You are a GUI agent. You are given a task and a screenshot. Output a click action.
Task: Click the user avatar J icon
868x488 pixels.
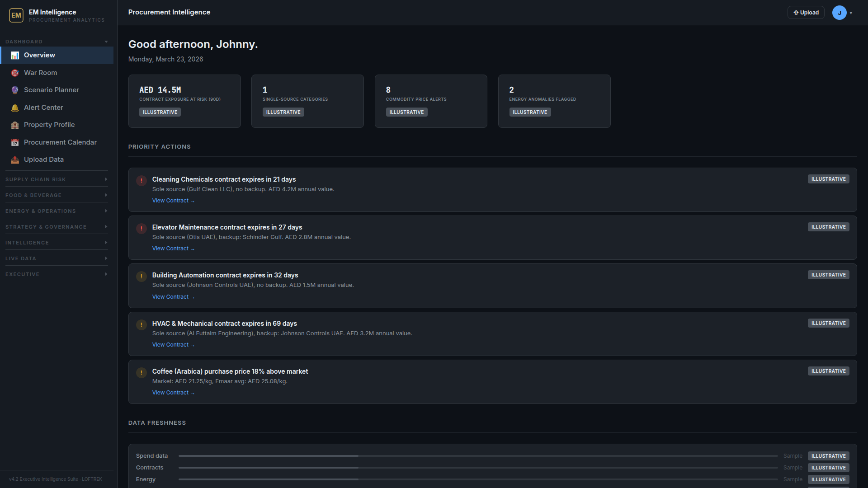click(840, 13)
